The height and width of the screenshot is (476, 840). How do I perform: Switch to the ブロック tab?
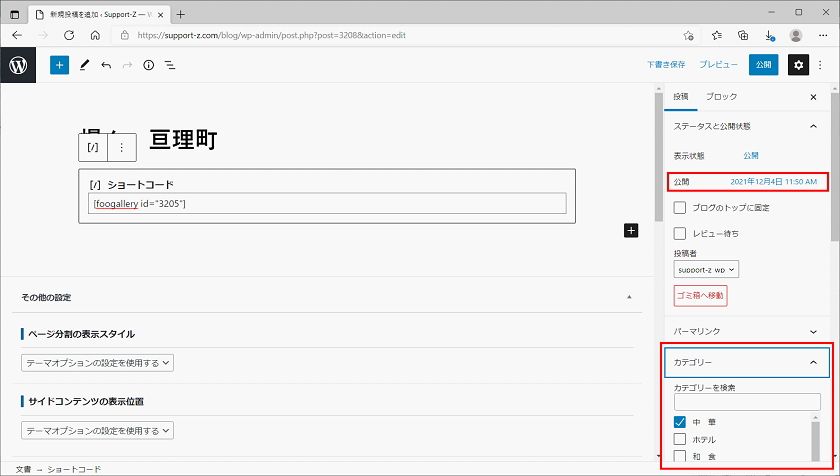721,97
